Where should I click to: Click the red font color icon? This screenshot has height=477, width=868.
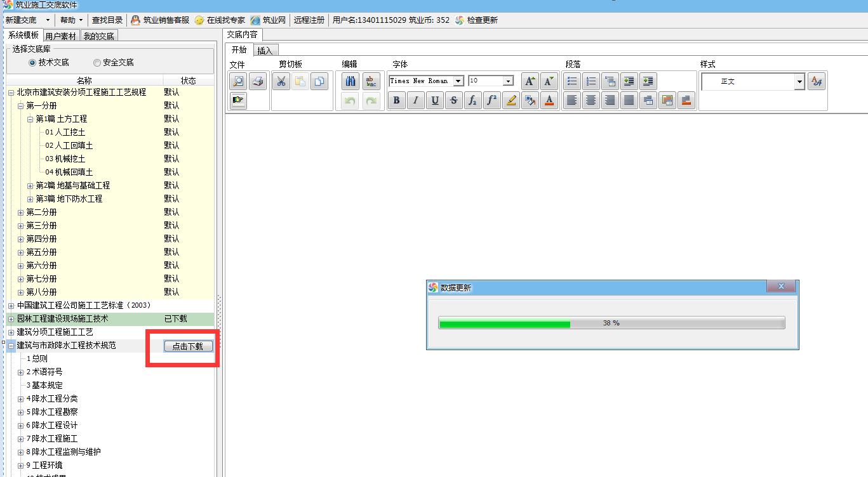[549, 100]
